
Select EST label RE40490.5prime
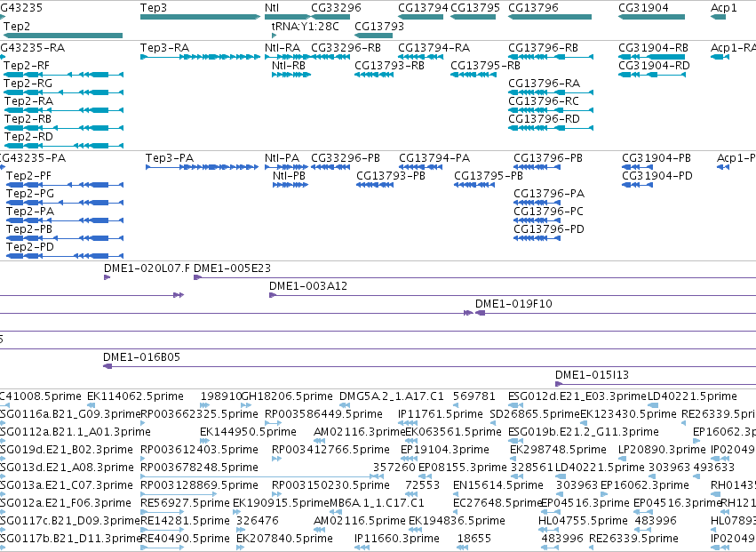(185, 538)
